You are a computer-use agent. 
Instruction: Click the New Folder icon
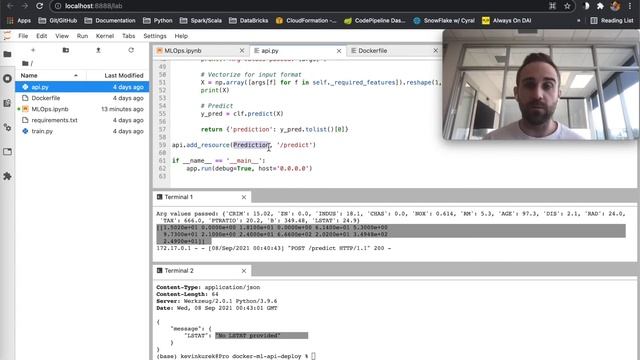click(x=66, y=50)
